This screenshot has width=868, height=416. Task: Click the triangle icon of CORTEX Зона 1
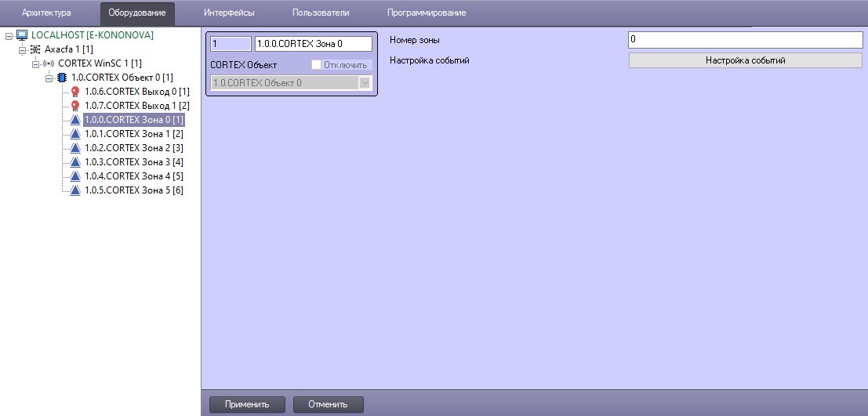(75, 134)
